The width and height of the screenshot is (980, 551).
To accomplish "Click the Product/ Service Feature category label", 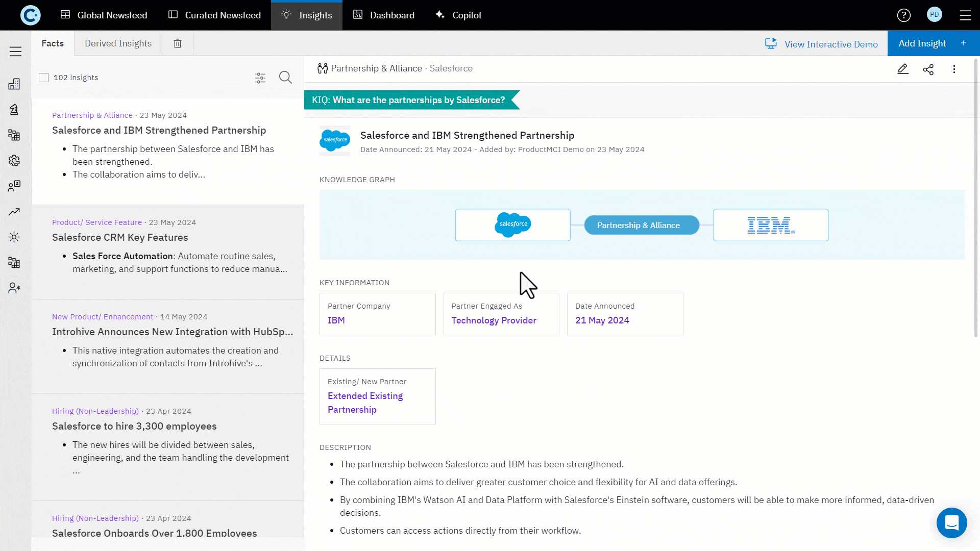I will [x=97, y=222].
